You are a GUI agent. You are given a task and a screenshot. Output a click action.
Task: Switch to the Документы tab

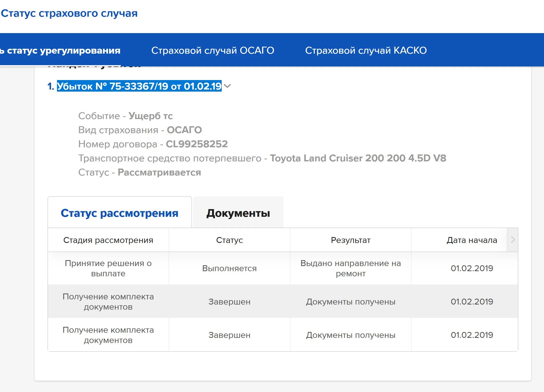pos(238,213)
